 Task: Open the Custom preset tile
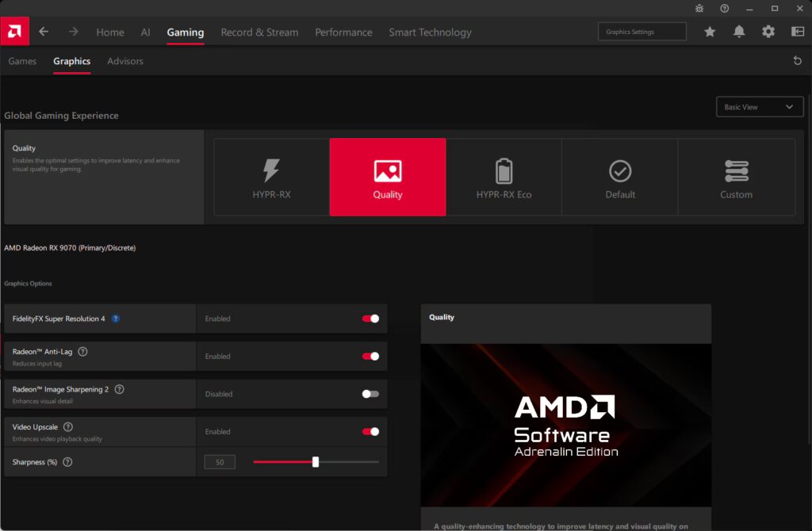[736, 176]
